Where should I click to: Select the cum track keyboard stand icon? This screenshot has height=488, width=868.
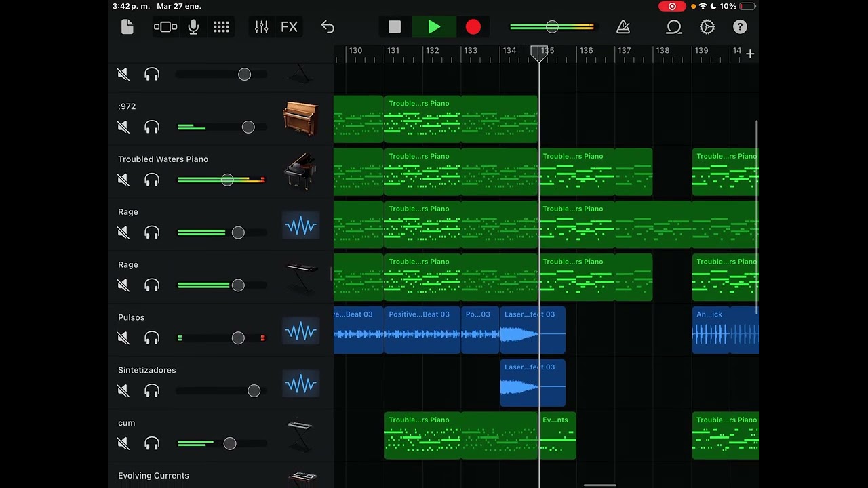click(300, 436)
